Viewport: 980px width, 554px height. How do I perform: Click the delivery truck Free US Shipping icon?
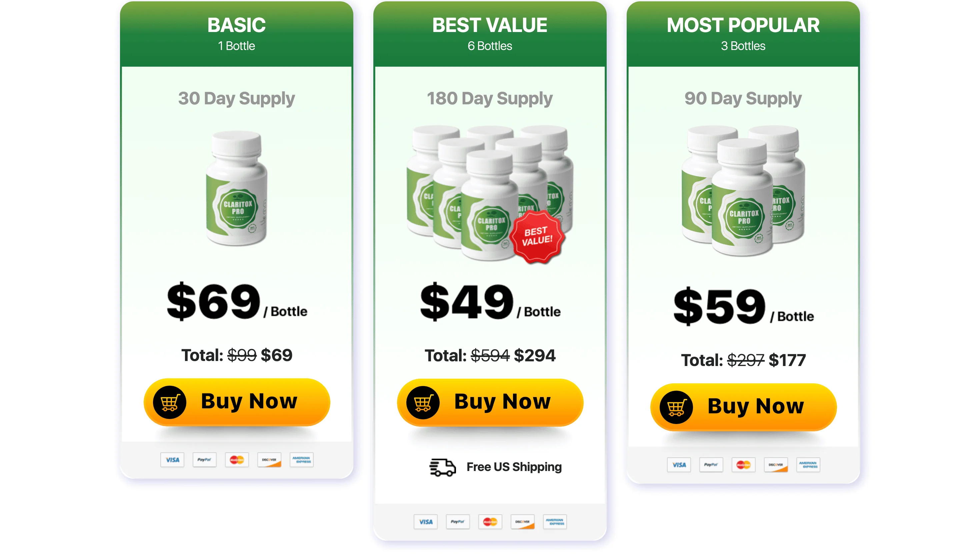pos(442,467)
